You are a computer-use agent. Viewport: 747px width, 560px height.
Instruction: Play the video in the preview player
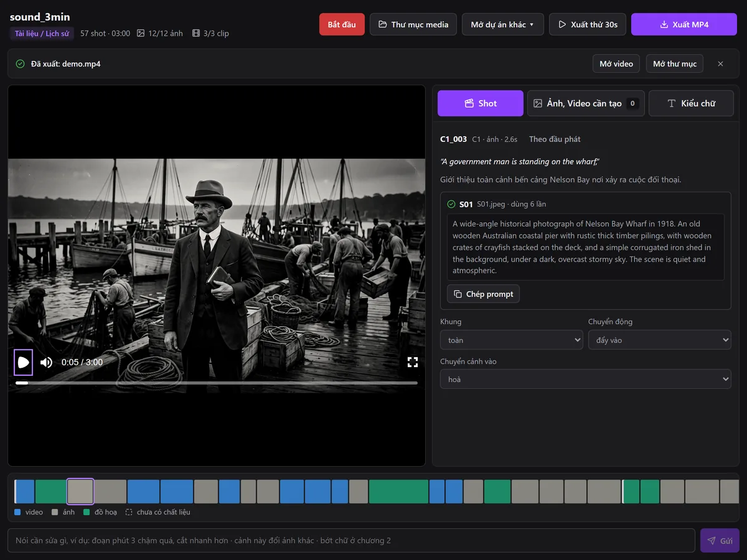pos(24,362)
